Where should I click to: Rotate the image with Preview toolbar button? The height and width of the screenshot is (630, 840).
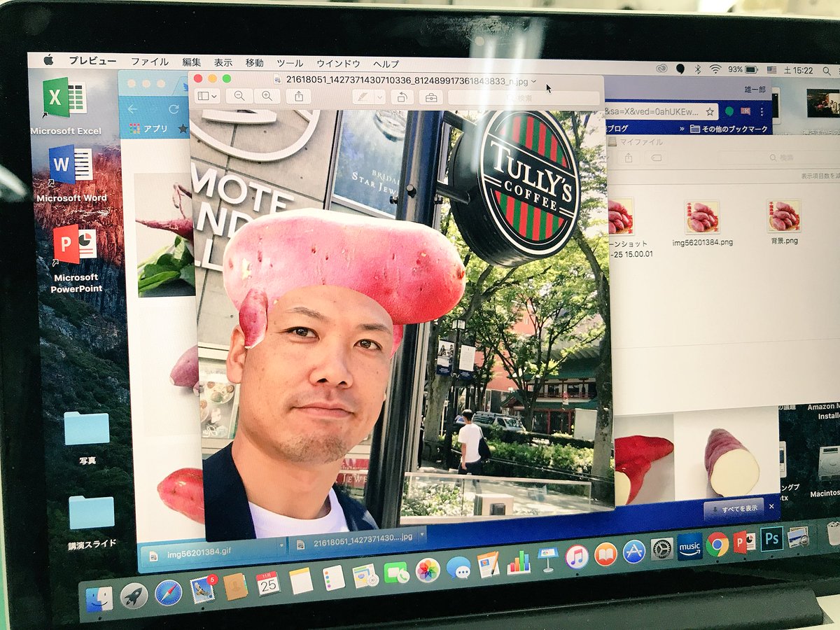click(402, 97)
